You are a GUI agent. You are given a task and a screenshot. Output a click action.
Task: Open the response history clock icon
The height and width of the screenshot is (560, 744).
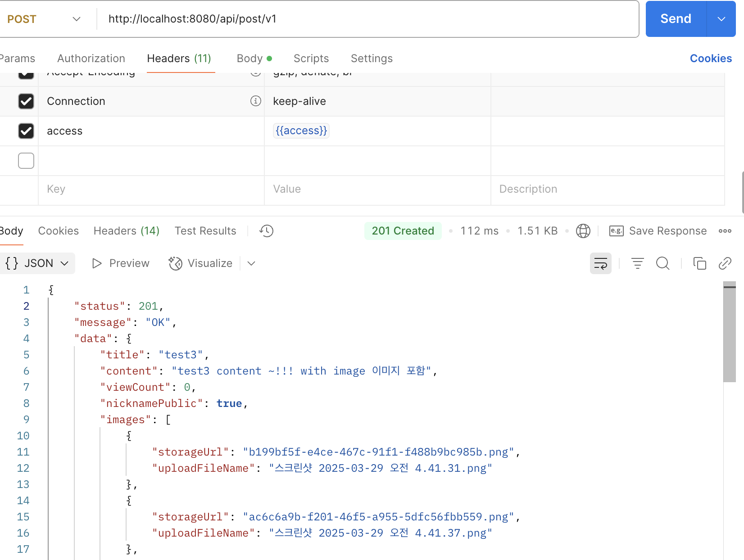[266, 231]
